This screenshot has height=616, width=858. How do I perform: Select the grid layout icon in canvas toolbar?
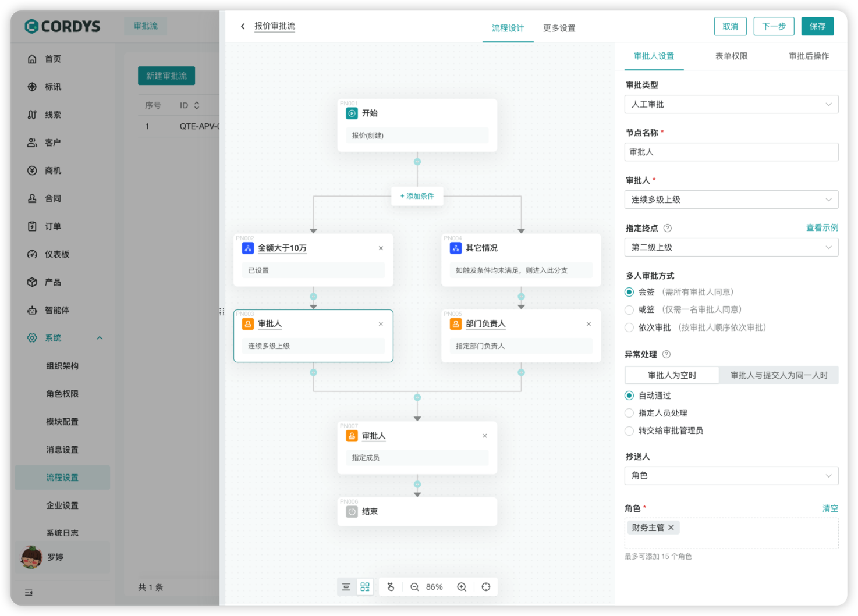(365, 587)
